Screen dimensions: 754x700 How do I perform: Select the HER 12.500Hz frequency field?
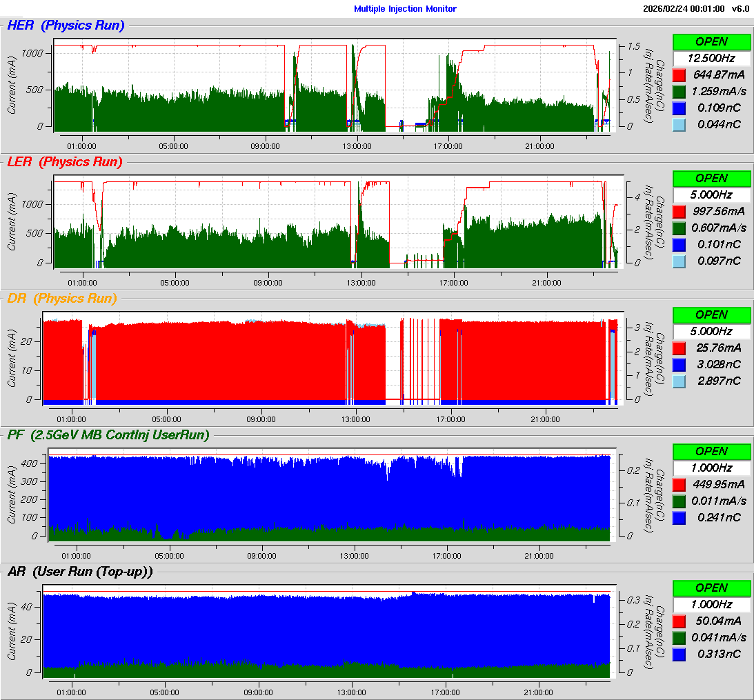pyautogui.click(x=711, y=58)
